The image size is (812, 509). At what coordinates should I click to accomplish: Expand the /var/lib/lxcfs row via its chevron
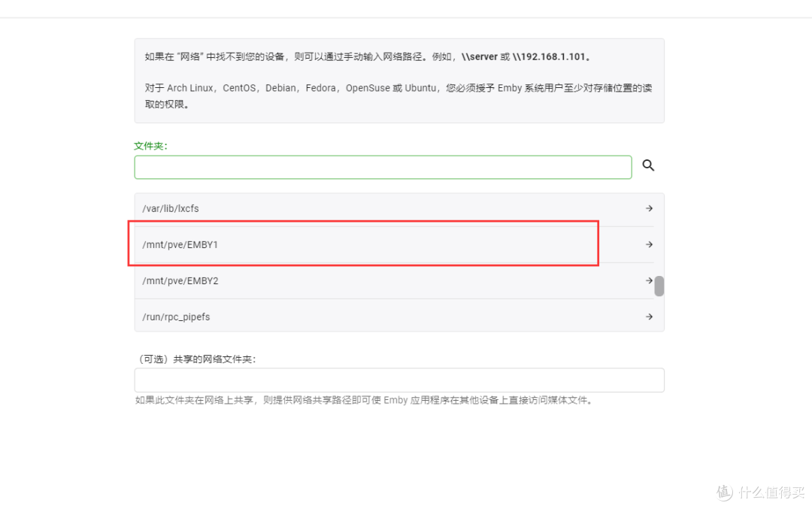tap(648, 208)
